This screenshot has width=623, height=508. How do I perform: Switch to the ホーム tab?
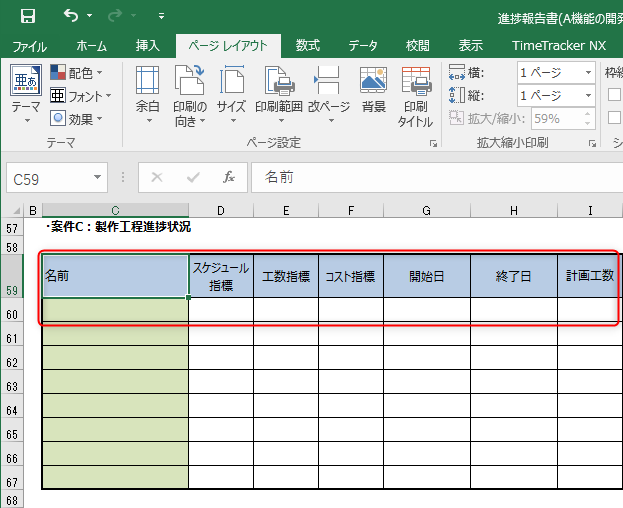click(x=91, y=45)
